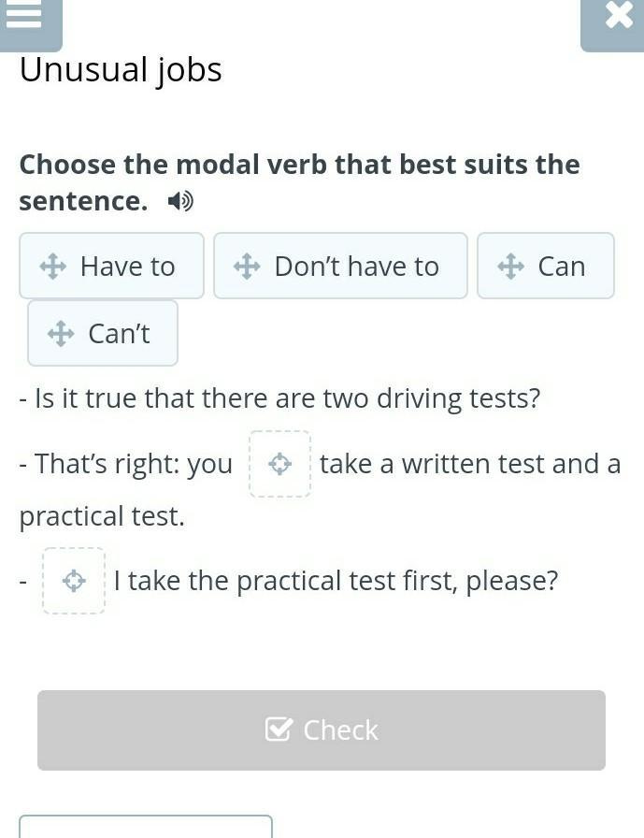This screenshot has height=838, width=644.
Task: Click the 'practical test.' text line
Action: click(102, 516)
